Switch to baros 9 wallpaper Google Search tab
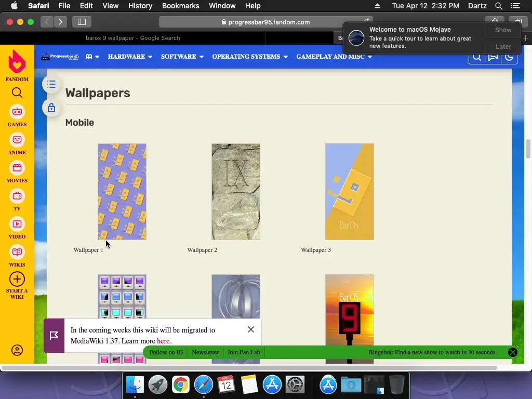This screenshot has height=399, width=532. (132, 38)
